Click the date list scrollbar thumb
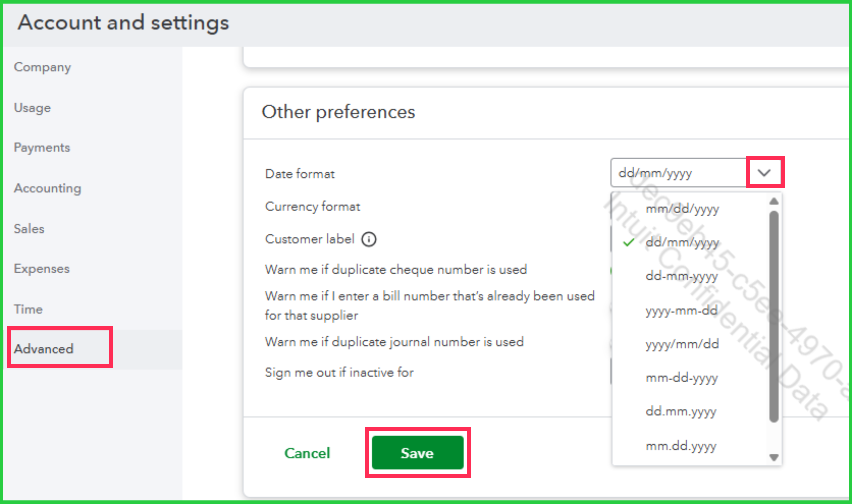852x504 pixels. pos(774,316)
